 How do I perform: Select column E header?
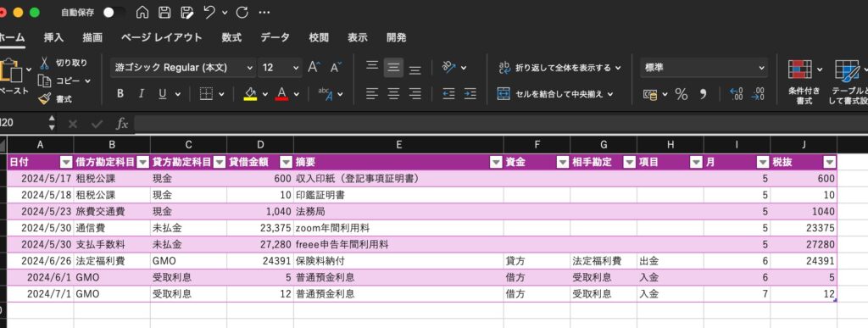[x=398, y=145]
